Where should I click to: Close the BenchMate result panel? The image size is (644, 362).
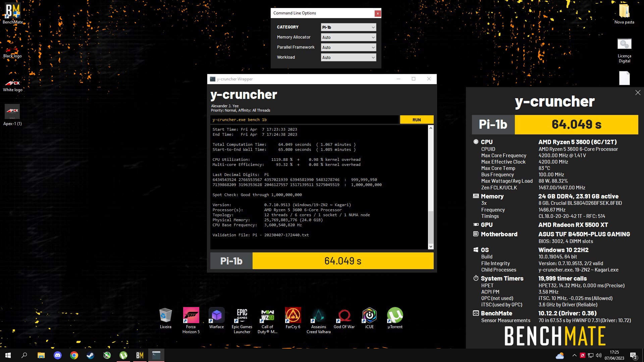click(x=638, y=93)
